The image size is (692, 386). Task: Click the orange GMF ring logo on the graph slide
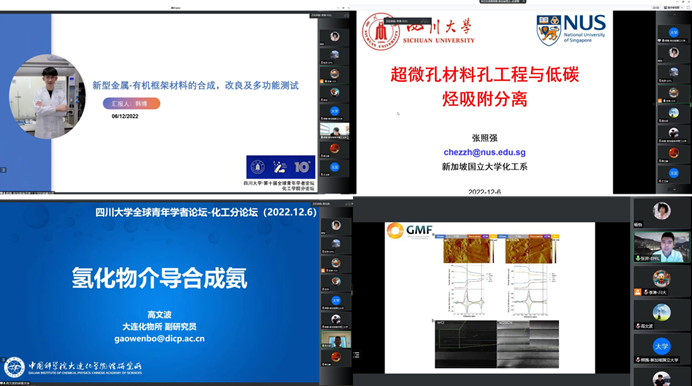395,230
